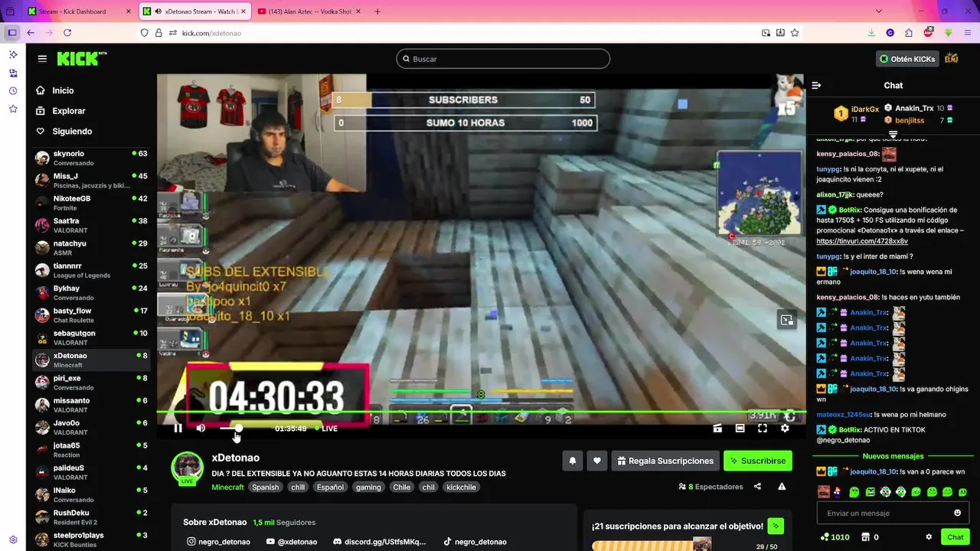Click the green Suscribirse button
This screenshot has width=980, height=551.
[x=758, y=461]
